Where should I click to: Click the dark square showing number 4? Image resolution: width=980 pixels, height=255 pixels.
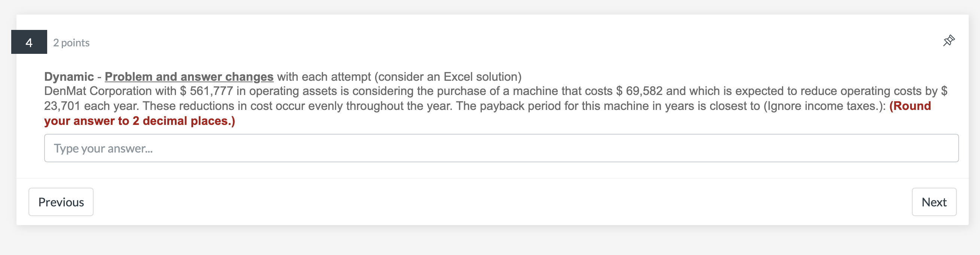(29, 42)
